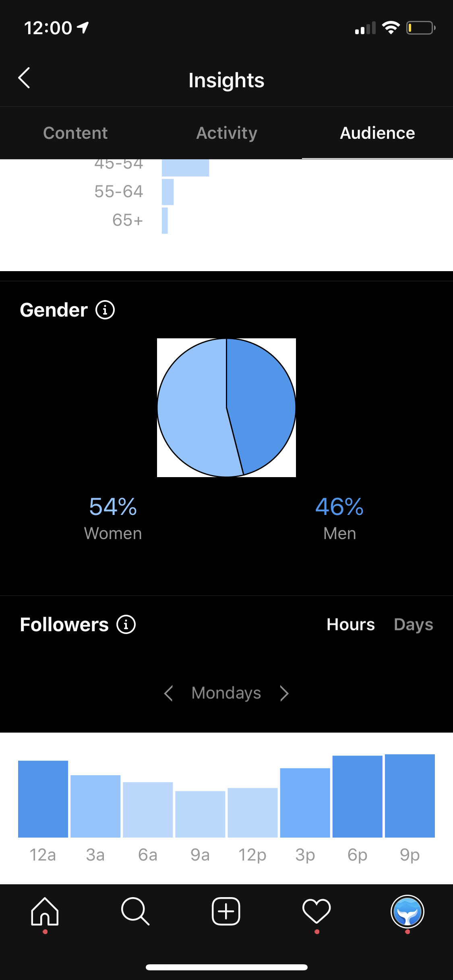Screen dimensions: 453x980
Task: Tap the back arrow in the Insights header
Action: click(x=24, y=78)
